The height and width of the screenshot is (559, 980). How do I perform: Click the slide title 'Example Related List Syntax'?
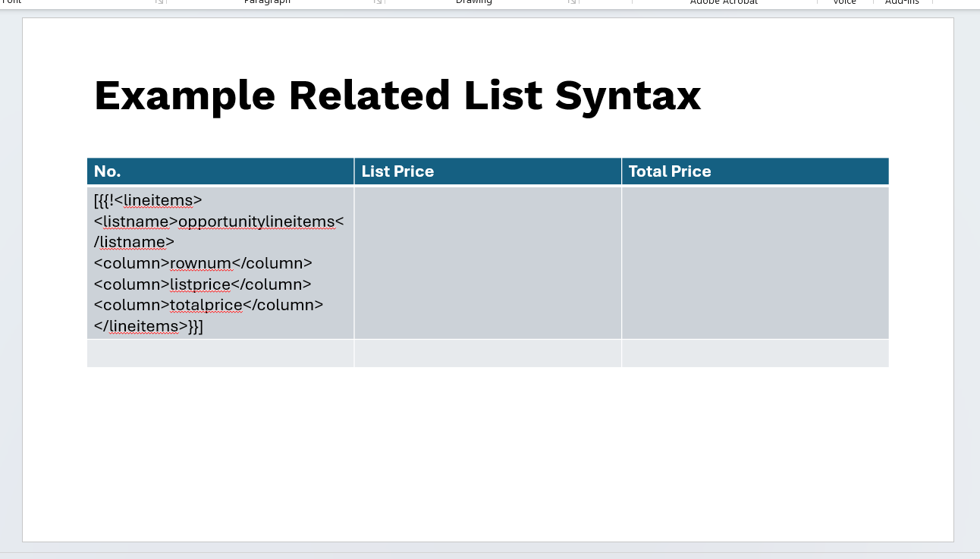pyautogui.click(x=397, y=96)
